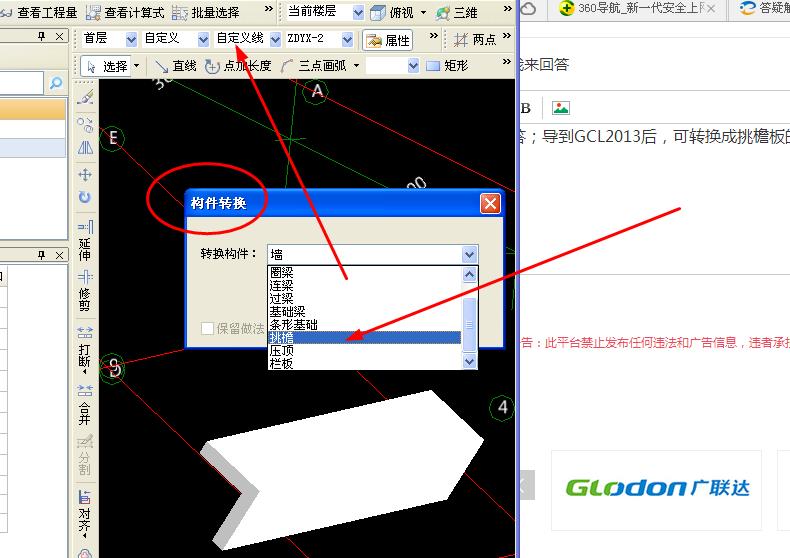The image size is (790, 558).
Task: Click the list scrollbar up arrow
Action: click(x=469, y=274)
